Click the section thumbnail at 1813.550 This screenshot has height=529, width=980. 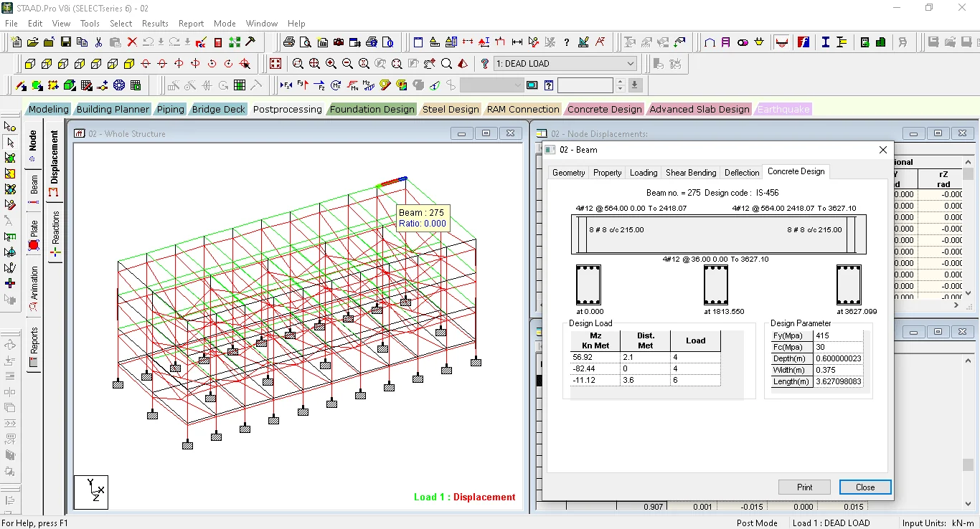click(715, 285)
